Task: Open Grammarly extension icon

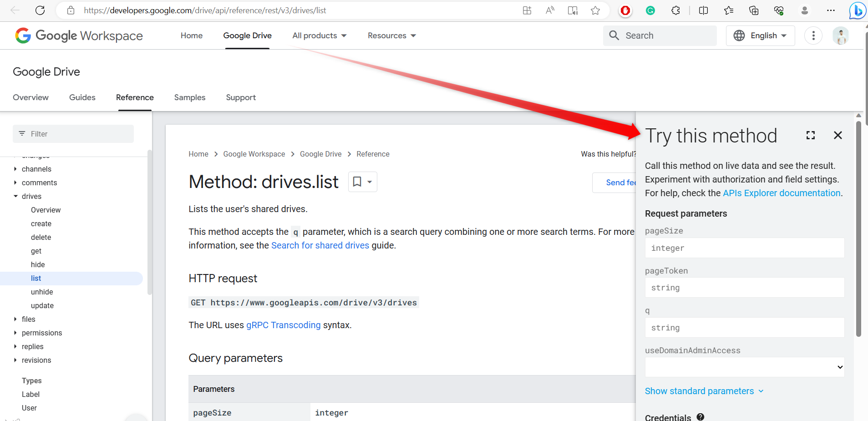Action: 650,10
